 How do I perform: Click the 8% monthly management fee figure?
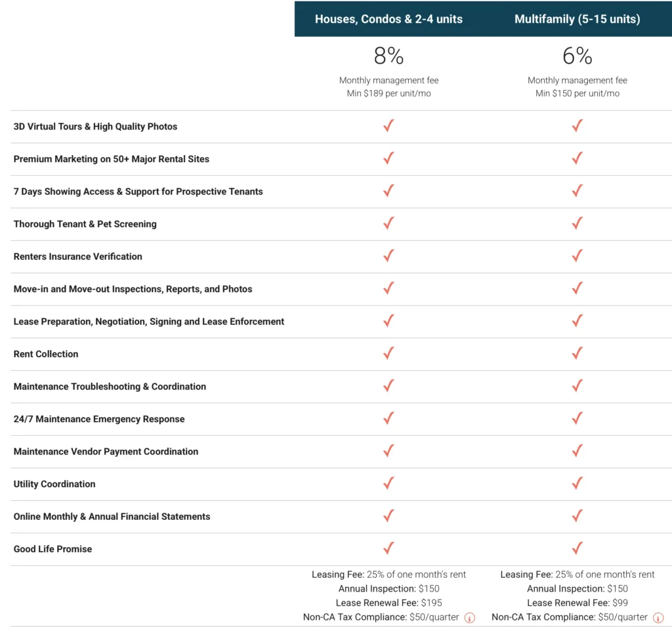(x=388, y=56)
